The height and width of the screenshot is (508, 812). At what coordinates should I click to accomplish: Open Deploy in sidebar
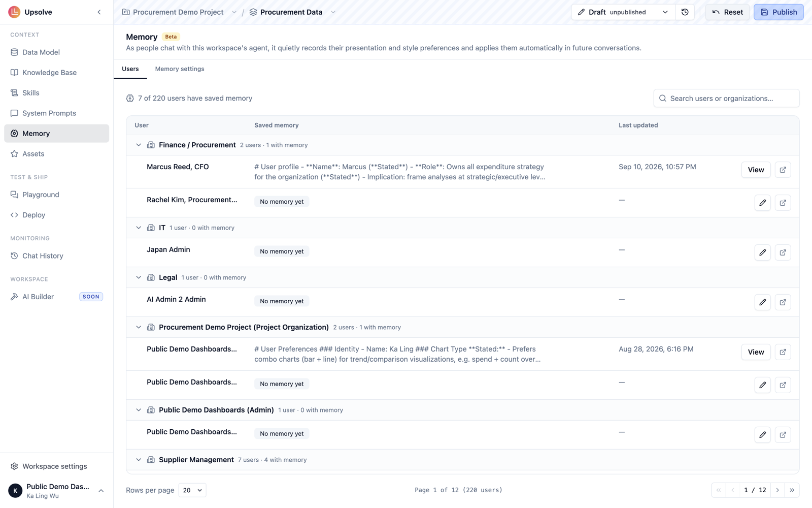(56, 215)
